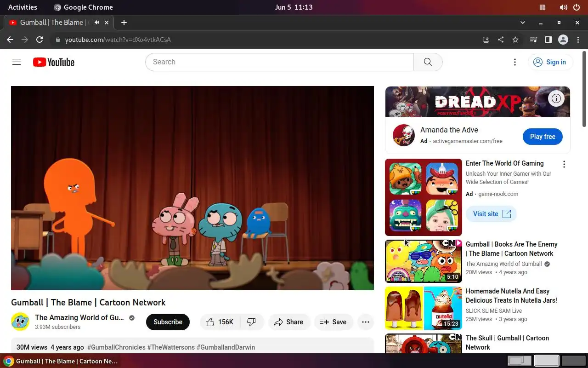Click the Gumball taskbar window entry
This screenshot has width=588, height=368.
[61, 361]
